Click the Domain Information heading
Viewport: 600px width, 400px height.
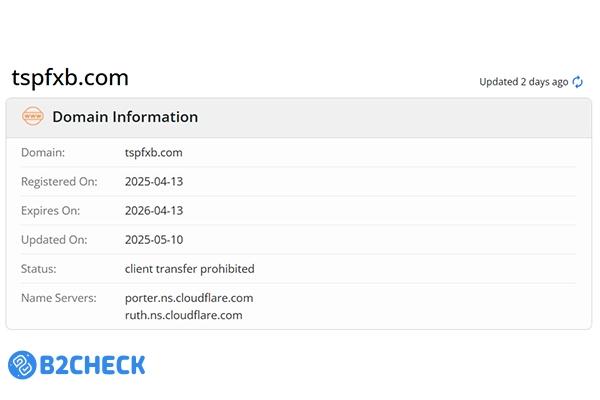coord(125,117)
